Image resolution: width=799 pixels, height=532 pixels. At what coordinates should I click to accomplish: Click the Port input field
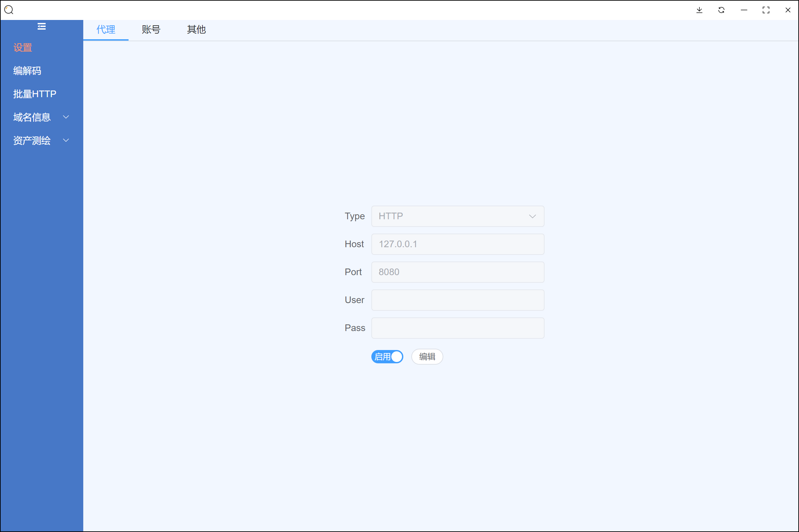pyautogui.click(x=457, y=272)
